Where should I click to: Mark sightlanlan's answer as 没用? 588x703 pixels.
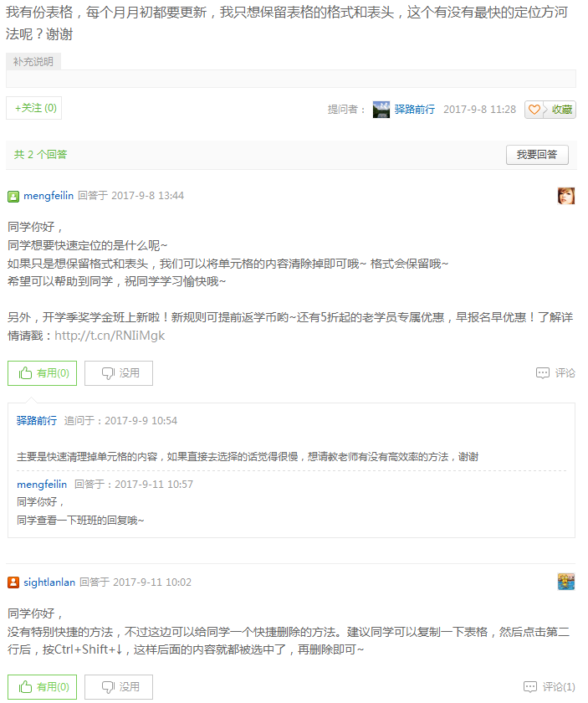coord(119,687)
